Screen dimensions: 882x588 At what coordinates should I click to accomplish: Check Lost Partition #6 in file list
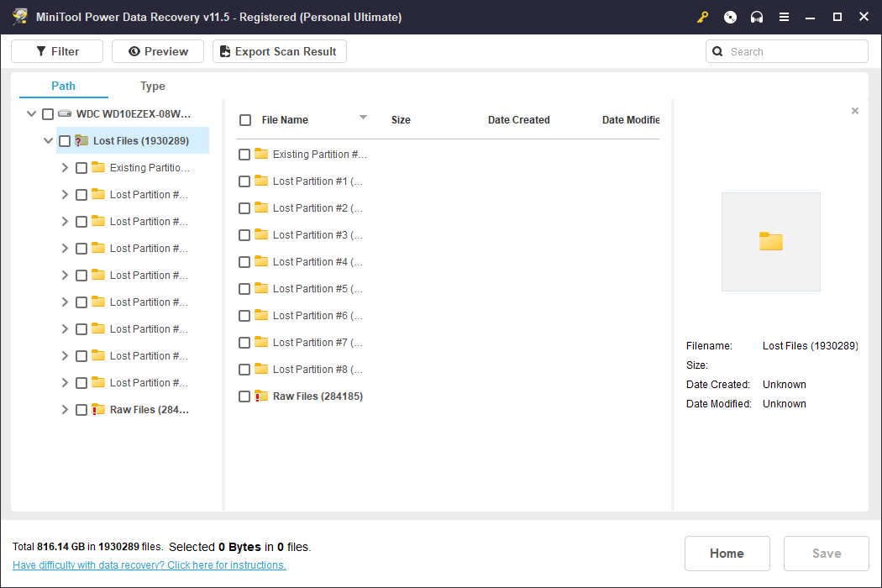point(244,316)
